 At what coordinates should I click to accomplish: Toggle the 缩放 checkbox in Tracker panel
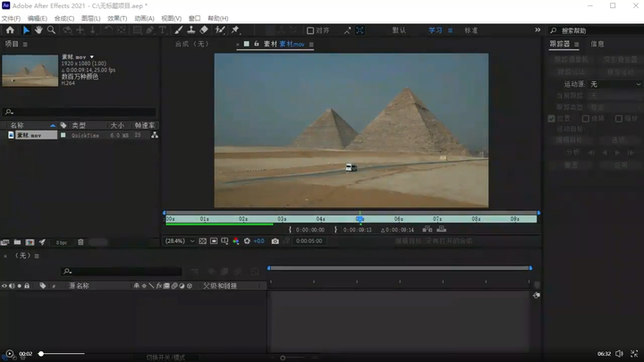619,119
